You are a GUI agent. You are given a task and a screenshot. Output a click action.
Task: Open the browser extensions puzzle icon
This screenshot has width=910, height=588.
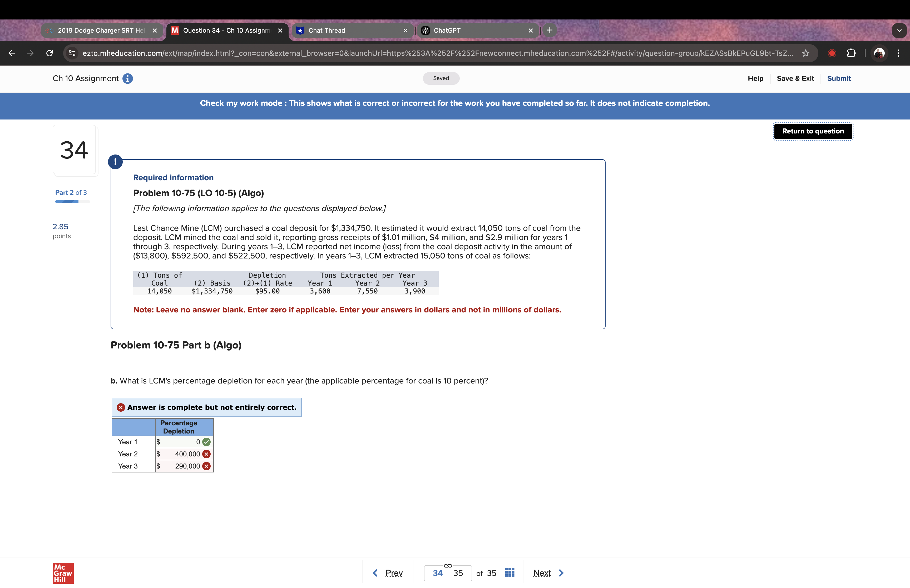point(851,53)
